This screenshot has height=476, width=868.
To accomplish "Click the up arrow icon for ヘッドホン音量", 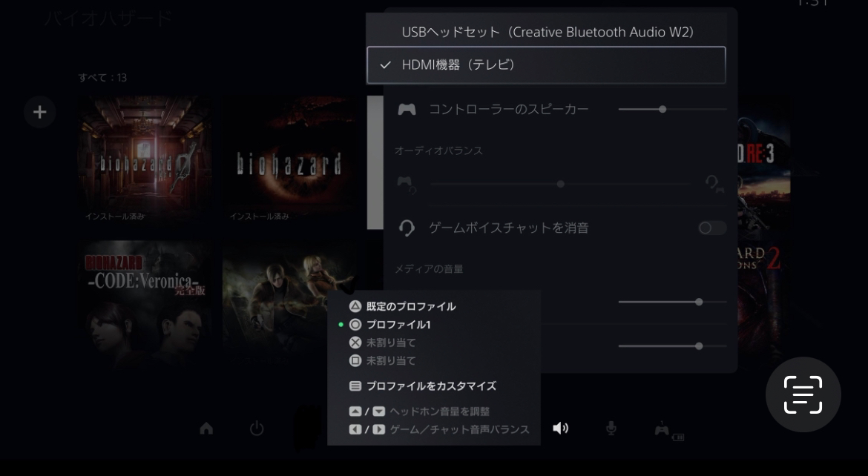I will coord(355,411).
